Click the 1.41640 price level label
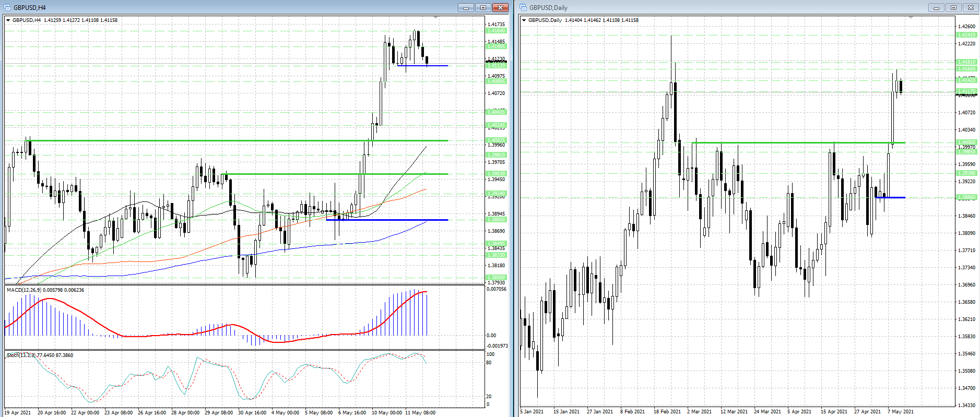 click(496, 31)
